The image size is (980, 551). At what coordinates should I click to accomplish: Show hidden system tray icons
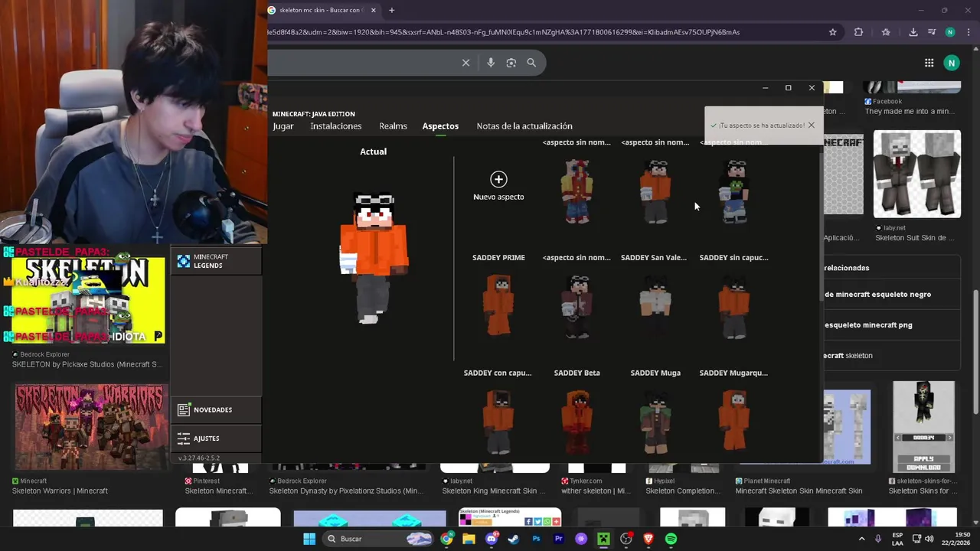pyautogui.click(x=861, y=539)
